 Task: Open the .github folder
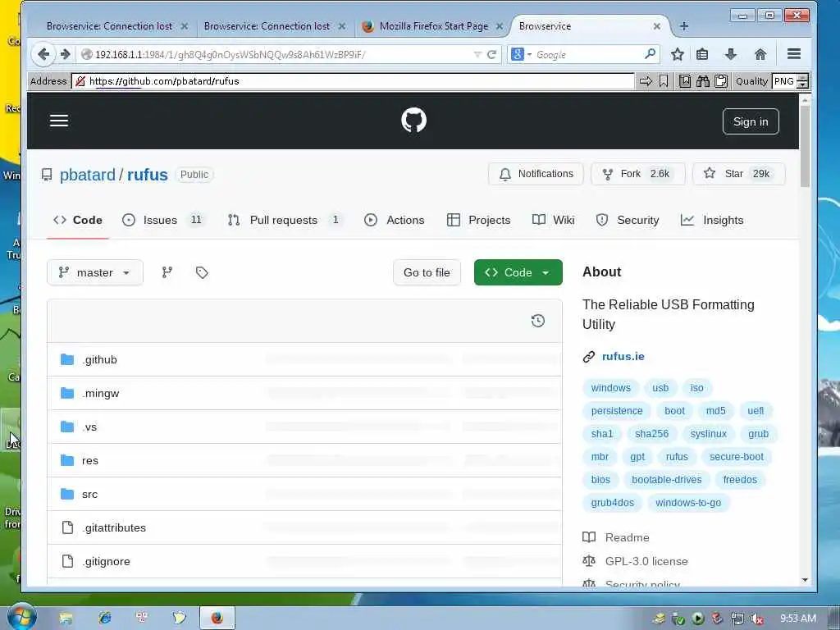(99, 359)
